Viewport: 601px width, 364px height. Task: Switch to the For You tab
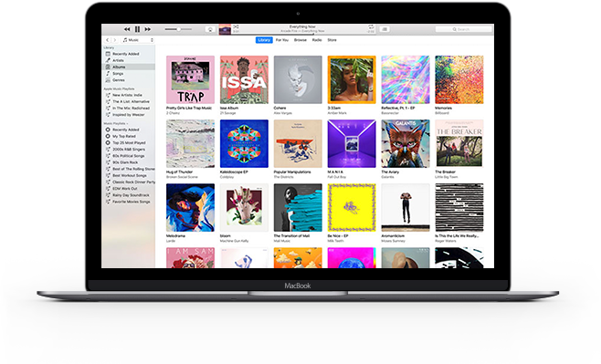(x=282, y=40)
